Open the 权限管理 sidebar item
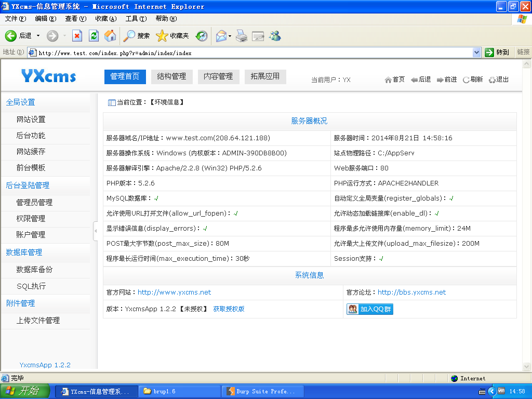 pos(31,219)
